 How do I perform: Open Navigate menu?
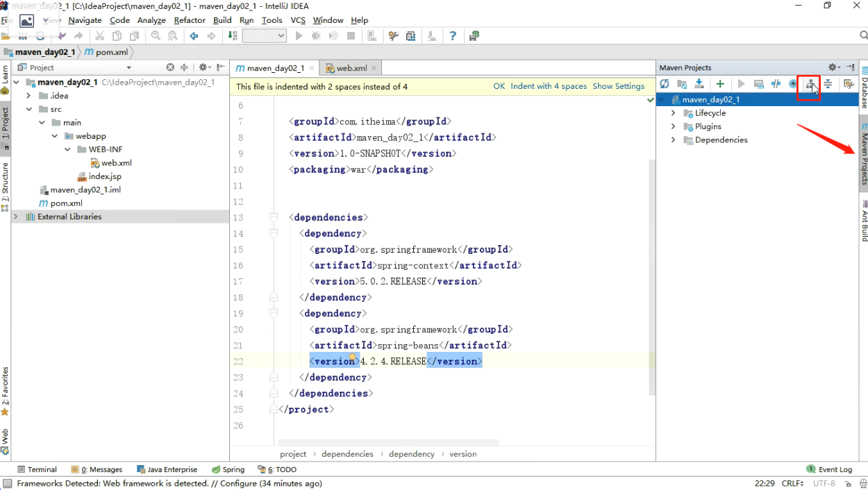pyautogui.click(x=85, y=20)
